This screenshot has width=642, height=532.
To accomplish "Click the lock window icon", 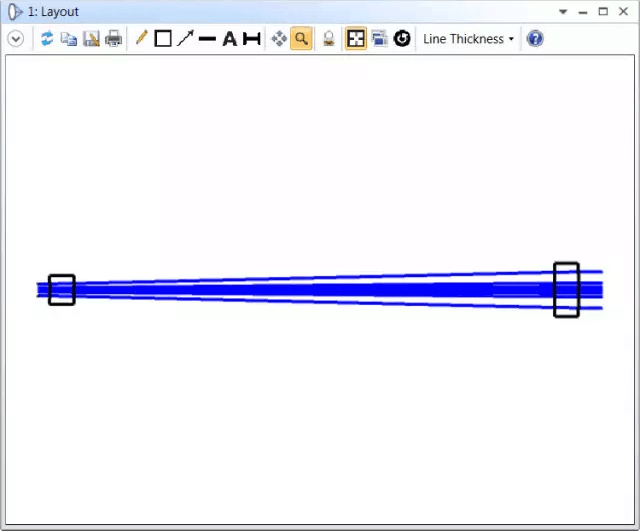I will 328,39.
